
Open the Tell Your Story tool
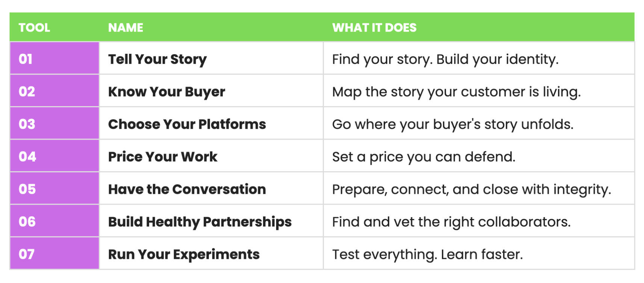point(157,59)
